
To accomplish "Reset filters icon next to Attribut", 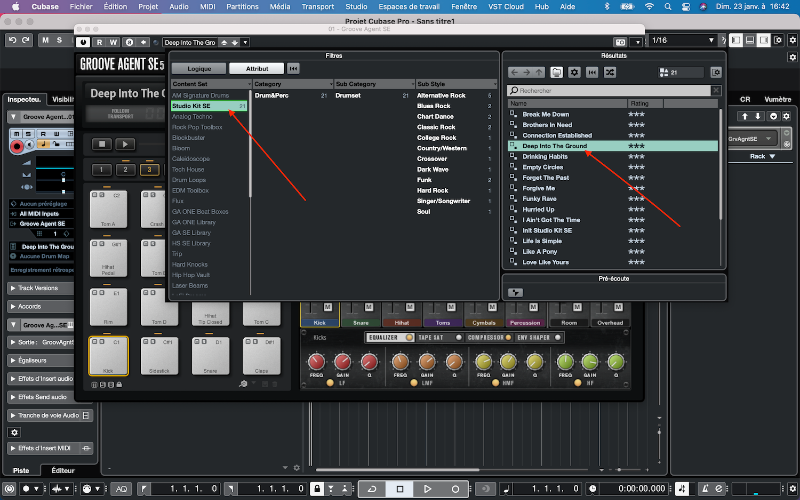I will tap(293, 68).
